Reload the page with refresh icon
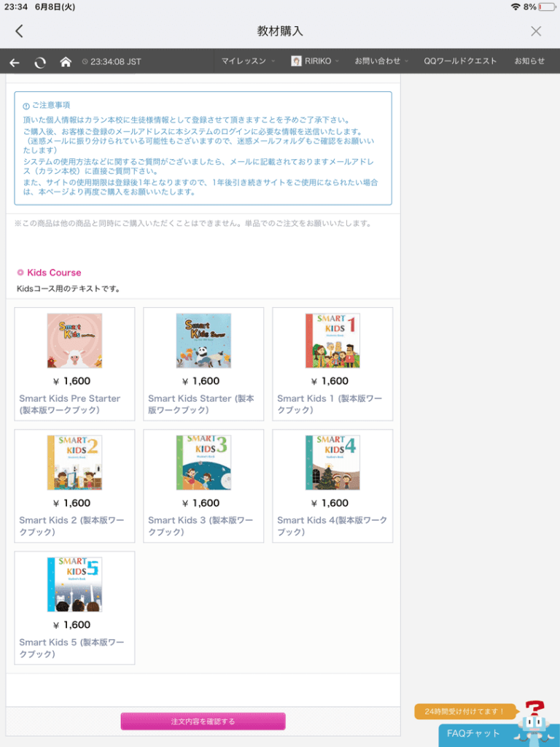 tap(40, 62)
